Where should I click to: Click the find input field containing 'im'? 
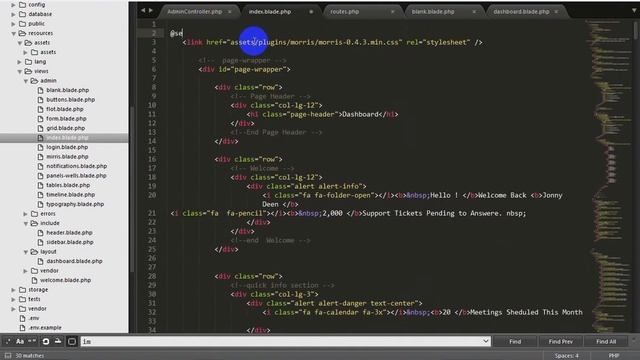pos(285,341)
